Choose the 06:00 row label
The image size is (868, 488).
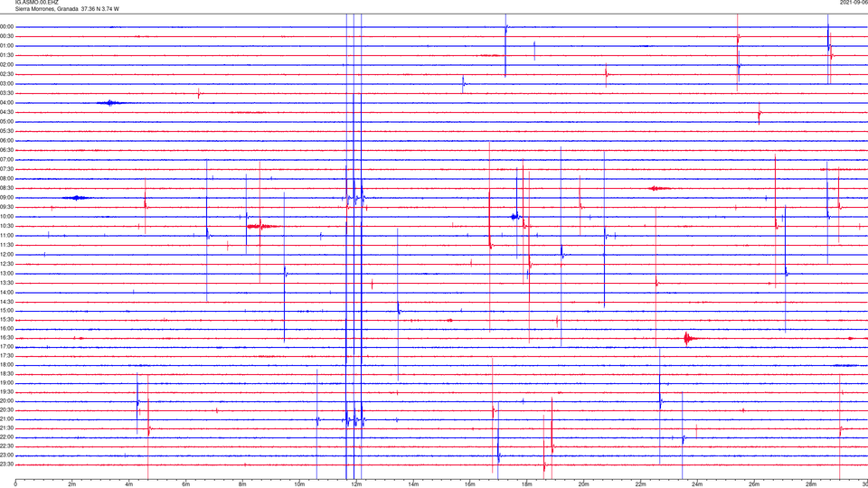(x=7, y=141)
